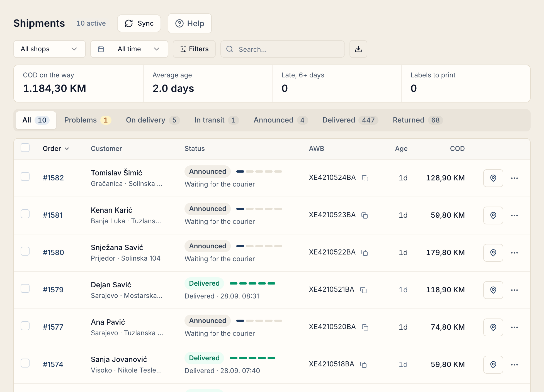Image resolution: width=544 pixels, height=392 pixels.
Task: Switch to the Returned tab
Action: (418, 120)
